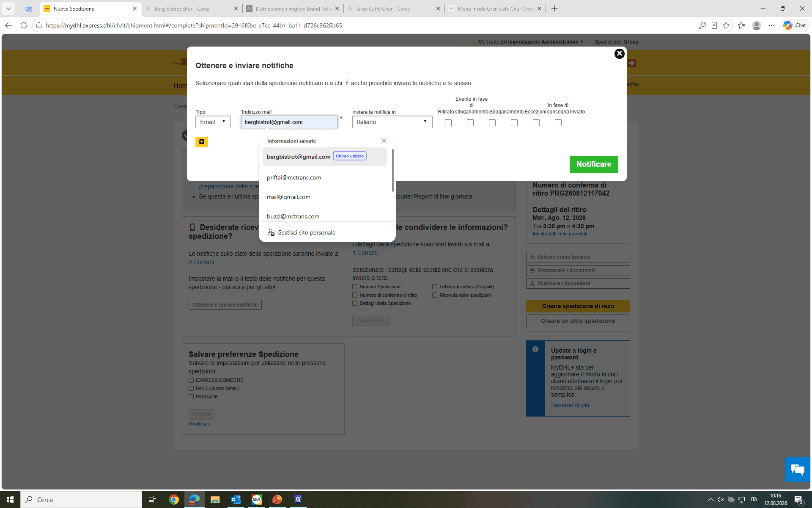
Task: Switch to Menu Inside Gran Cafè Chur tab
Action: 495,8
